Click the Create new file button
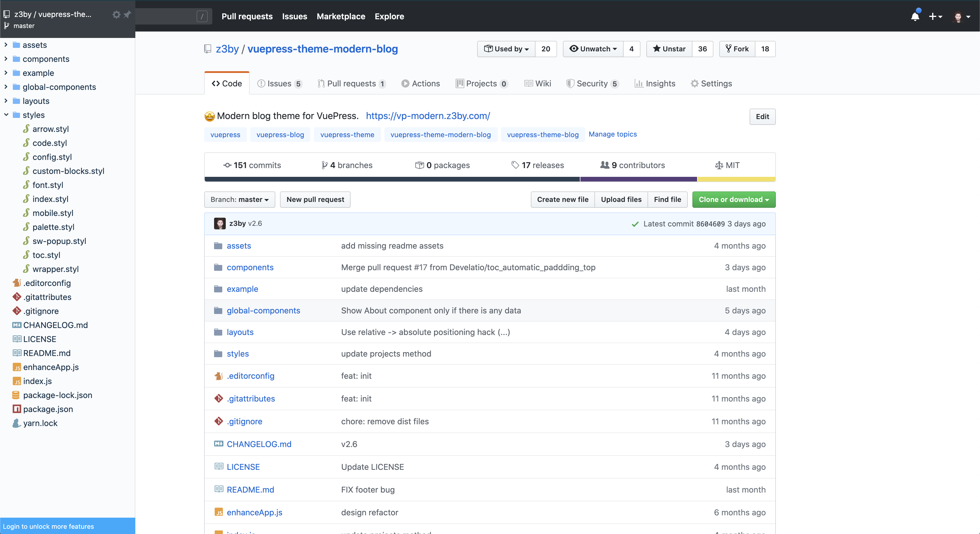980x534 pixels. tap(562, 199)
